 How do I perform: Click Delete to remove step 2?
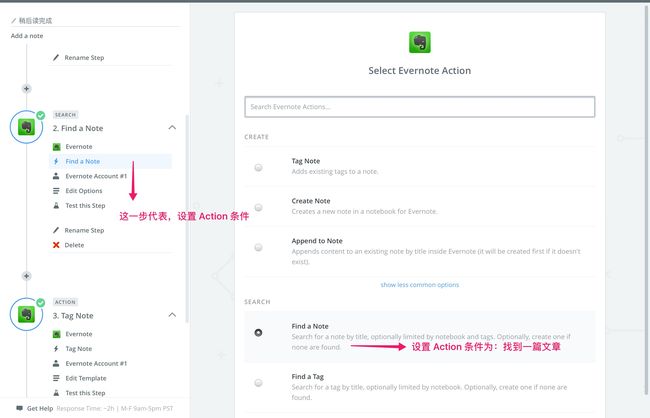(74, 245)
